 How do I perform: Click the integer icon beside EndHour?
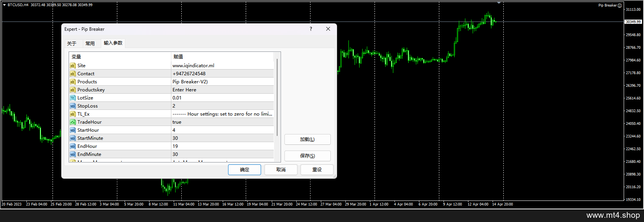click(72, 146)
